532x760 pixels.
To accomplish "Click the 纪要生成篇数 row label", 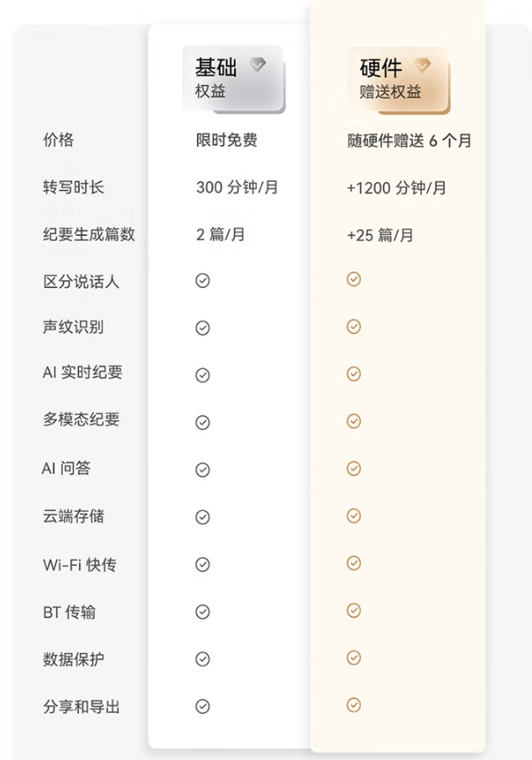I will tap(89, 235).
